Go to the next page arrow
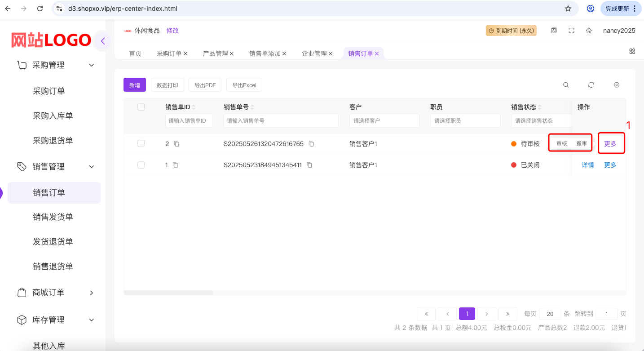The image size is (644, 351). pos(487,314)
